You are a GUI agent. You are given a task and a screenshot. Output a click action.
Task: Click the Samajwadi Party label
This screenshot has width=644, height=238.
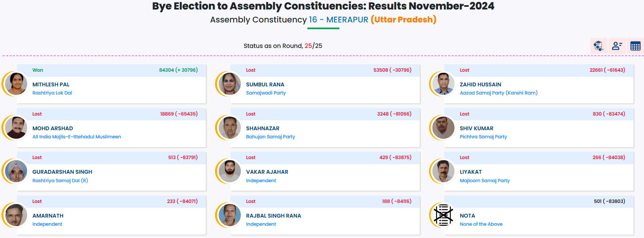click(266, 93)
